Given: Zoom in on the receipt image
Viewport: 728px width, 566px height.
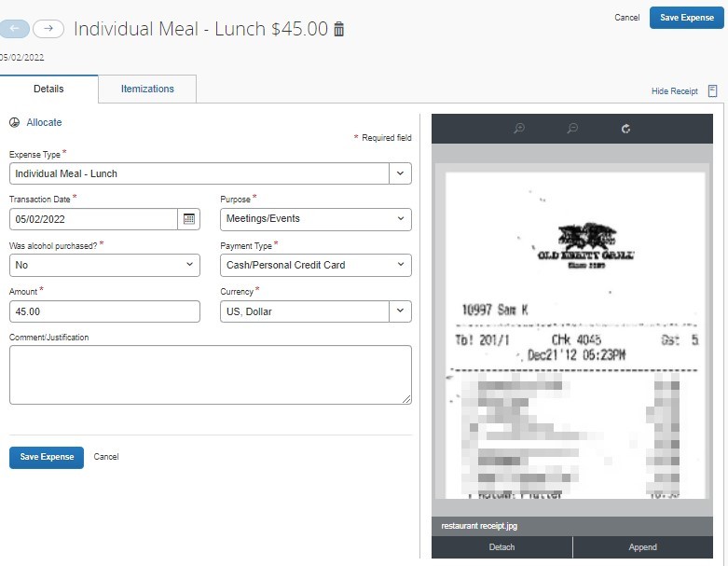Looking at the screenshot, I should click(519, 129).
